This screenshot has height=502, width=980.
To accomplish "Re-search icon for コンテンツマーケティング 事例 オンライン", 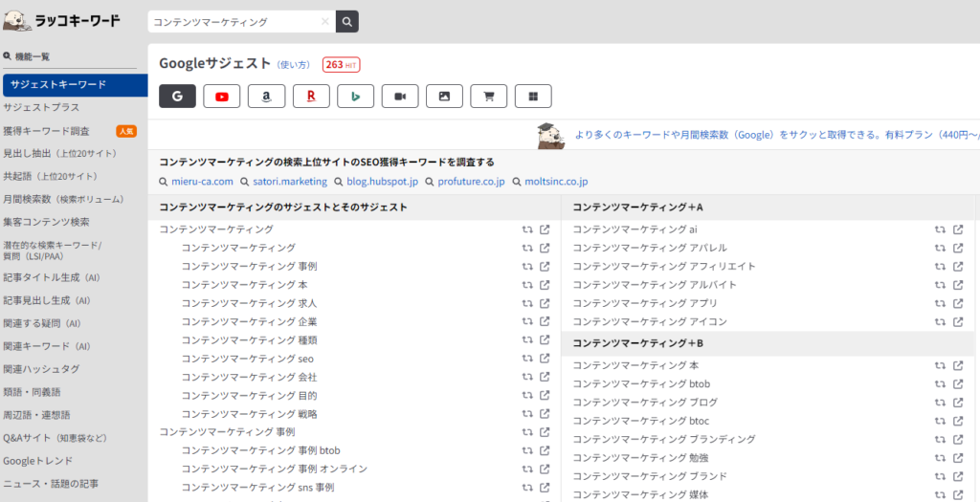I will point(527,469).
